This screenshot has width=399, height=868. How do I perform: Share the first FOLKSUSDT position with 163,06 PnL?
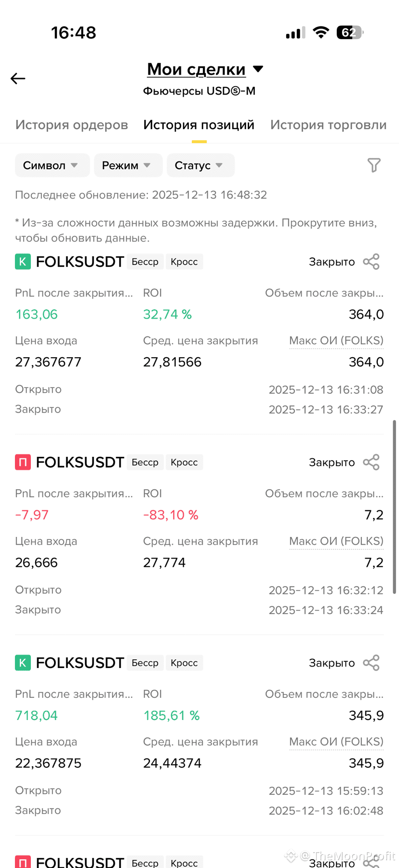(371, 262)
